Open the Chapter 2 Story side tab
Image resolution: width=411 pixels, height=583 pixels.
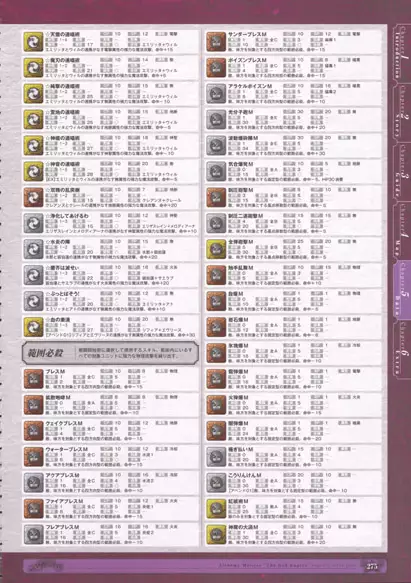click(x=402, y=112)
